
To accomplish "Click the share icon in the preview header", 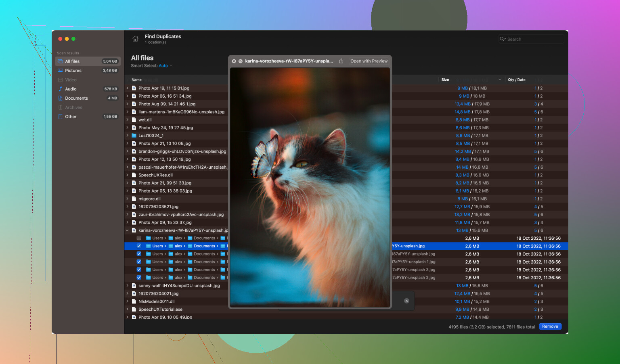I will (341, 61).
